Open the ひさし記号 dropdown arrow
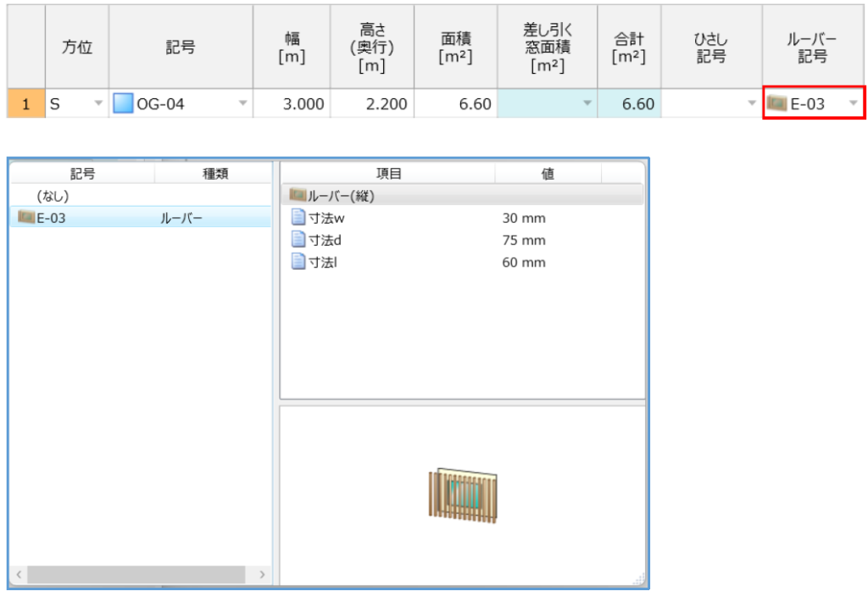868x591 pixels. (x=751, y=104)
